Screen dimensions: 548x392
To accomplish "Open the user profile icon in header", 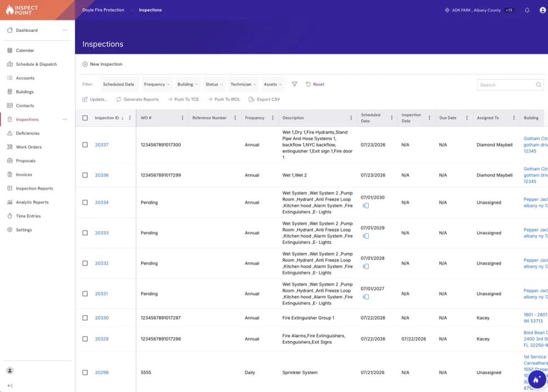I will click(x=543, y=10).
